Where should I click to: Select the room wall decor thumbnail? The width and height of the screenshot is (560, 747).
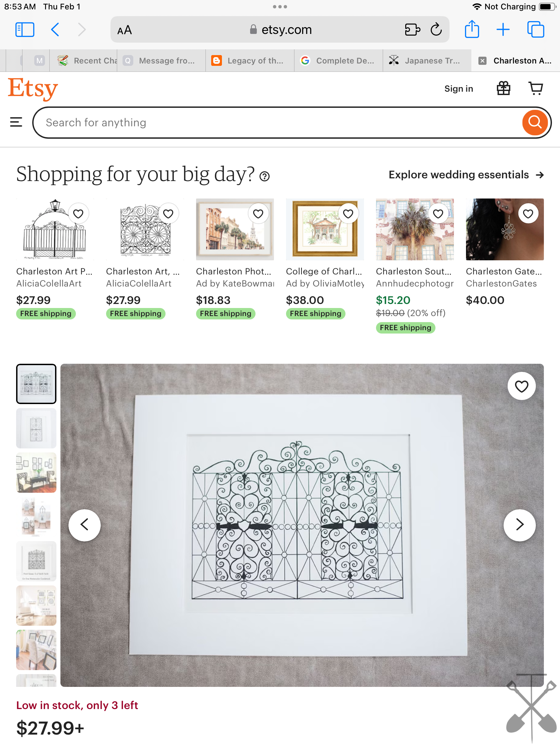coord(36,472)
